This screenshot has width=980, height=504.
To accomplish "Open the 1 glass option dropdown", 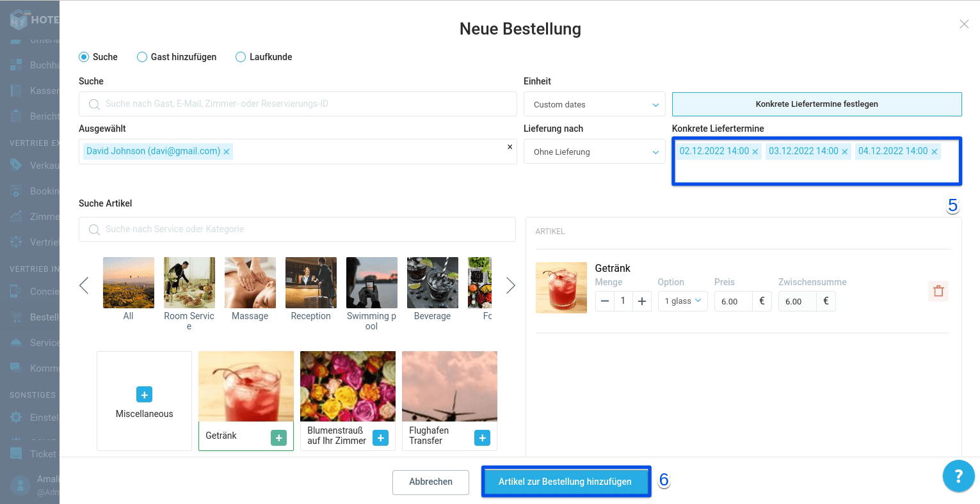I will click(682, 301).
